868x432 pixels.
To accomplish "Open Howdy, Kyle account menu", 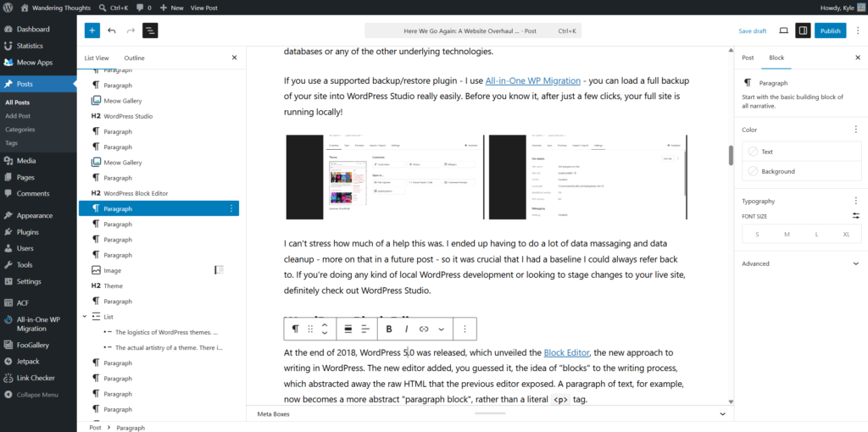I will click(841, 8).
